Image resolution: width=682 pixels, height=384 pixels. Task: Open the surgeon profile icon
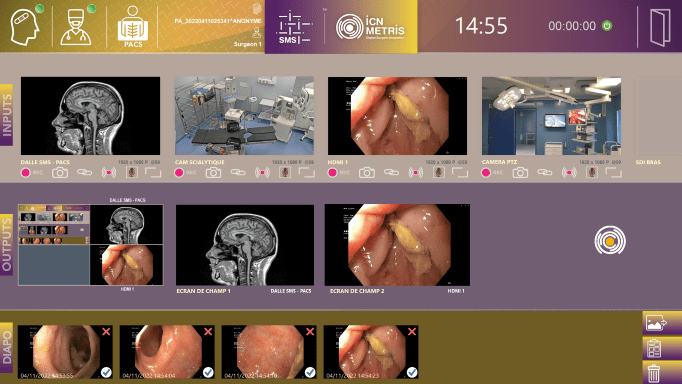[x=76, y=27]
